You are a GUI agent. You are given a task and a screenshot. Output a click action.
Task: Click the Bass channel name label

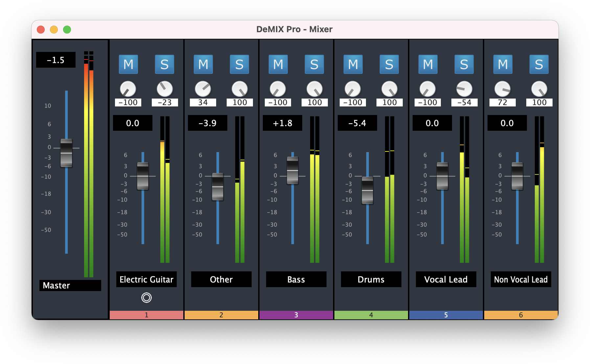tap(296, 280)
